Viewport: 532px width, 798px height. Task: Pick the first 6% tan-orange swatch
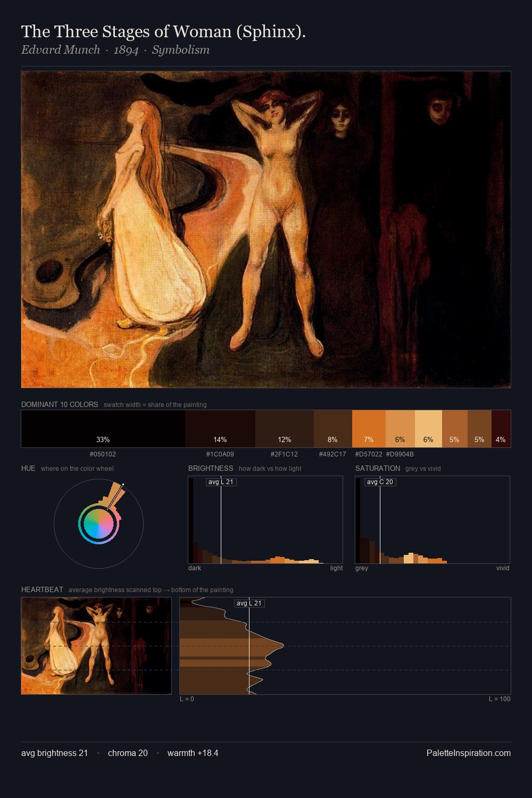point(400,429)
